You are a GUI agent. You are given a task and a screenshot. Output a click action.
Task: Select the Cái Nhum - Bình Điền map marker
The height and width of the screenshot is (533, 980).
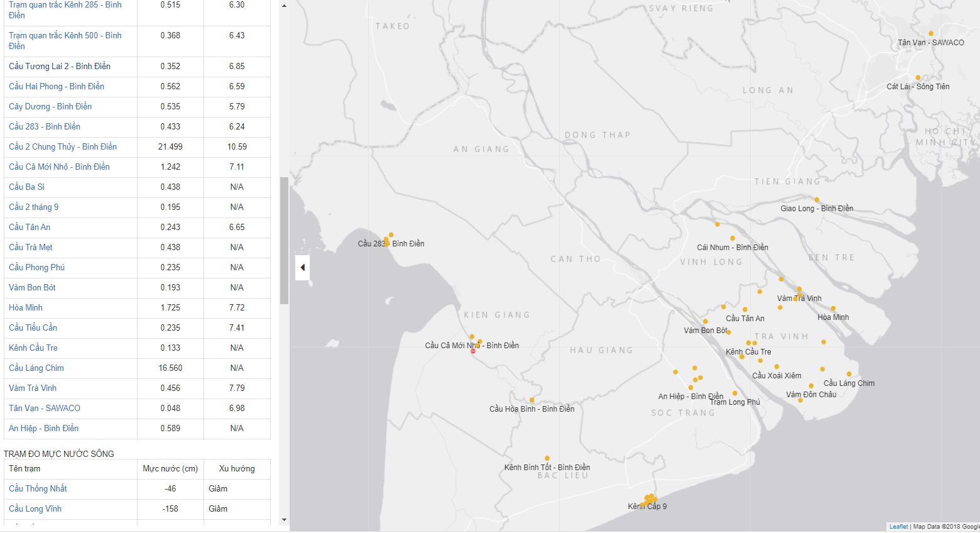732,238
